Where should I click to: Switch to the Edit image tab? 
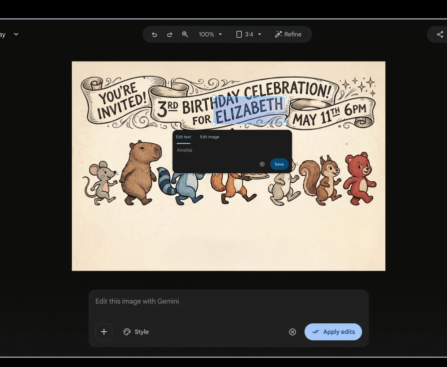(209, 137)
